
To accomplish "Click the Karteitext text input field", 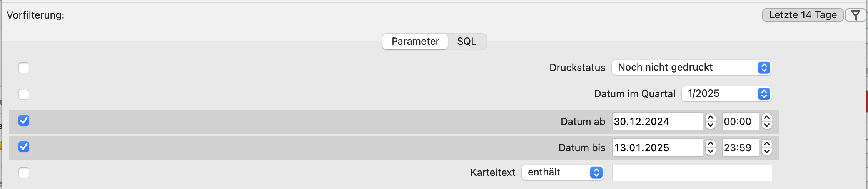I will coord(692,173).
